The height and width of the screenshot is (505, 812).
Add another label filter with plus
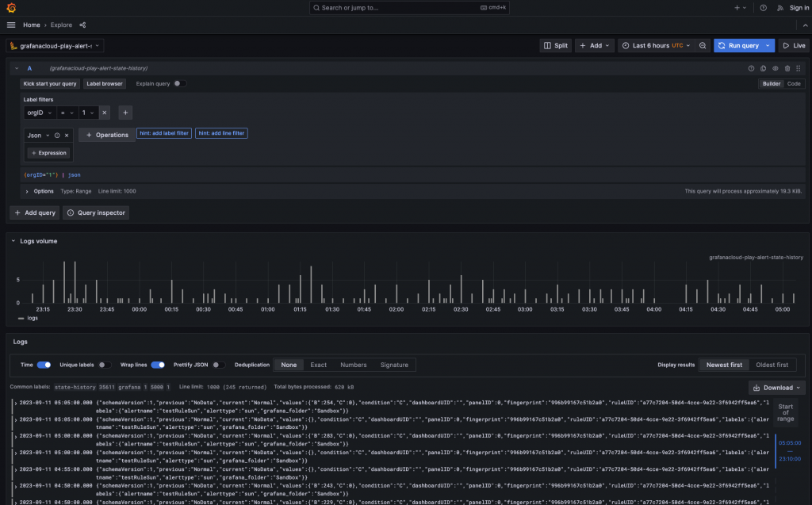(125, 113)
